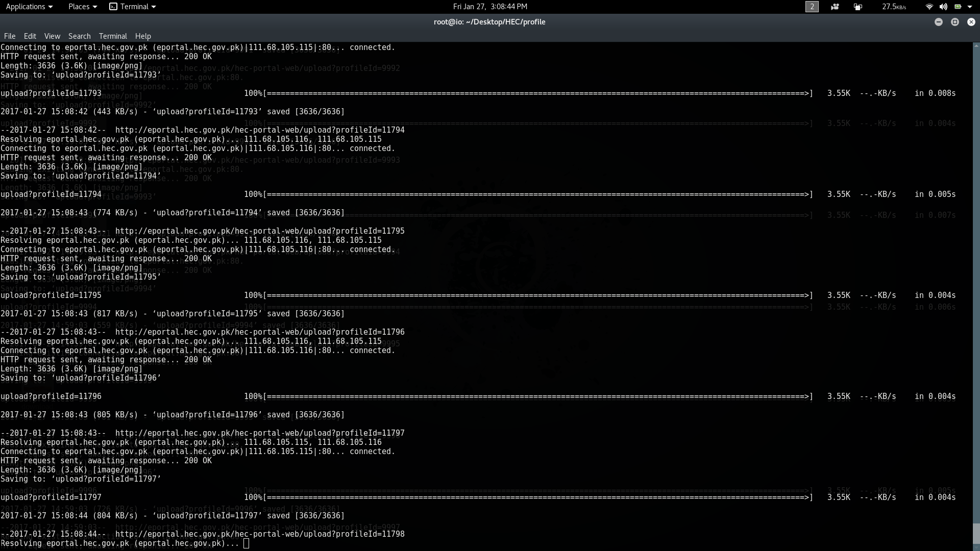Click the 'in 0.008s' download time

pyautogui.click(x=935, y=93)
